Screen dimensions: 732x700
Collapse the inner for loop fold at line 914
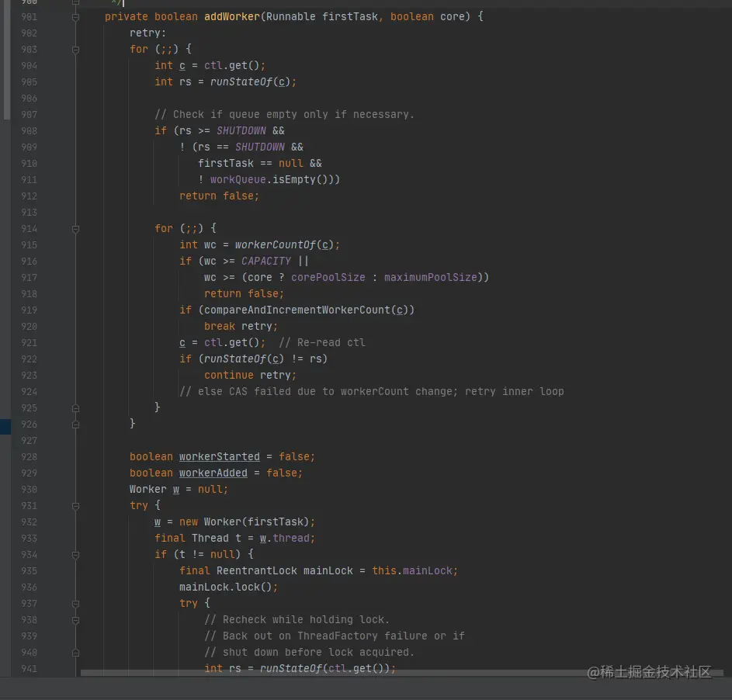coord(75,229)
